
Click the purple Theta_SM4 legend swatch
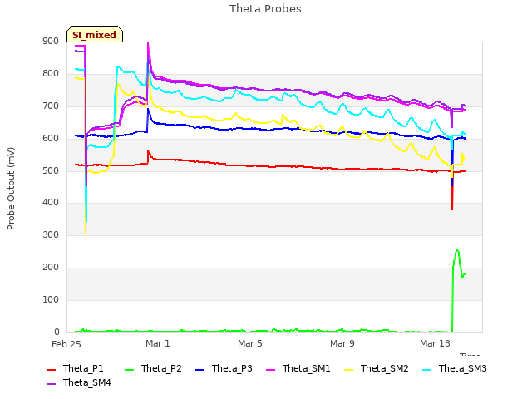click(51, 384)
